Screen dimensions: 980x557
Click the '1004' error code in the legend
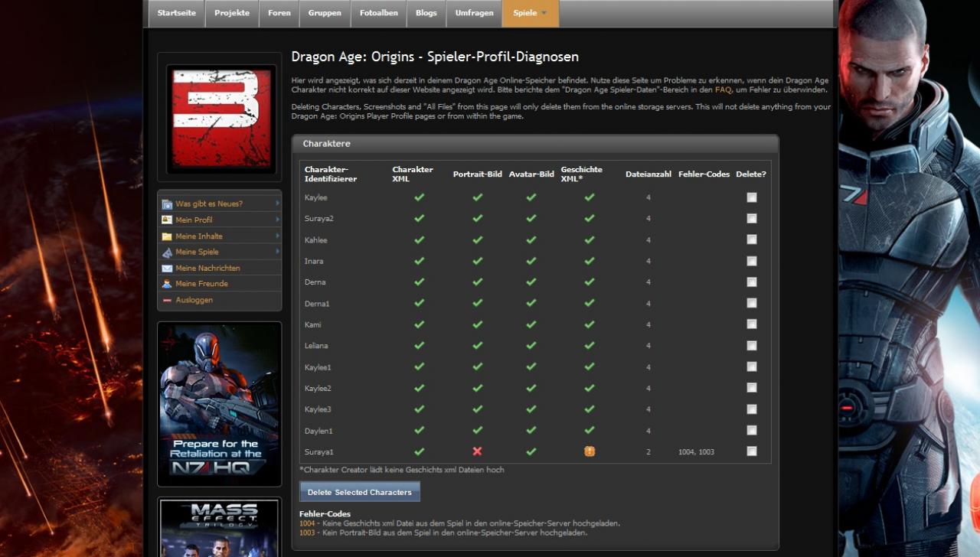click(307, 523)
